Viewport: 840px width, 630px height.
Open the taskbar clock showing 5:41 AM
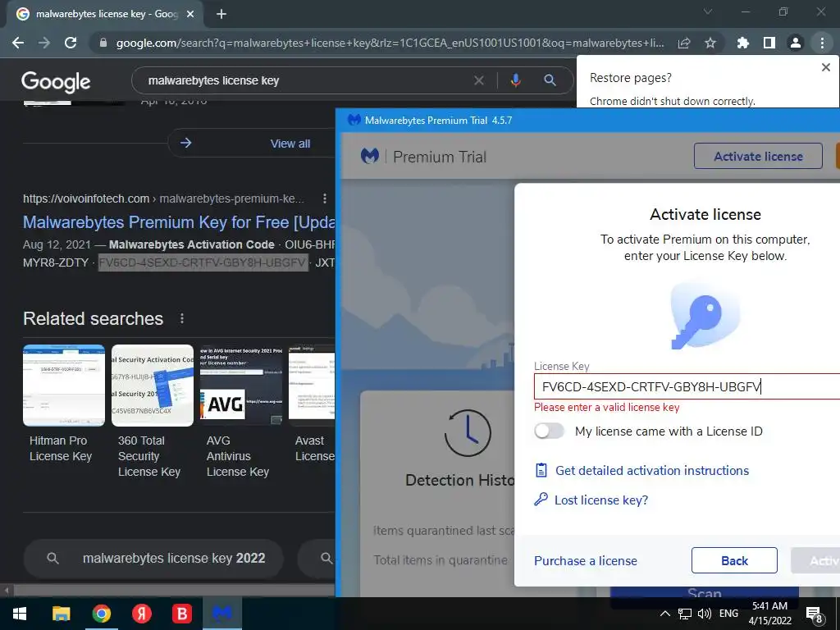[769, 614]
